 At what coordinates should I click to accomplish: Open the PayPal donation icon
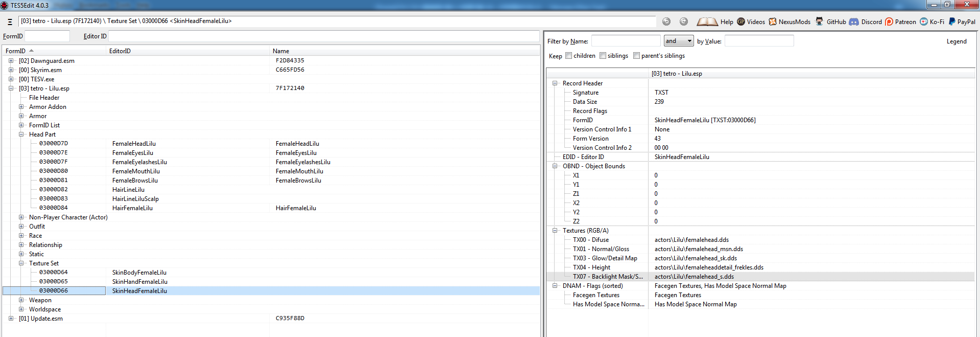(952, 21)
